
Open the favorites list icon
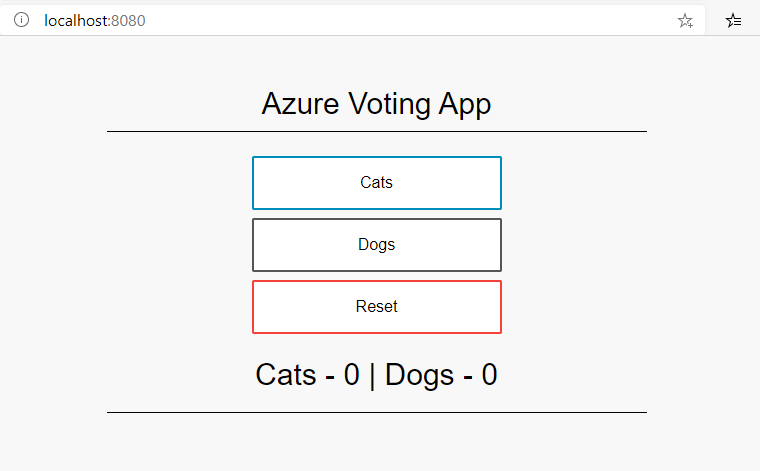(734, 20)
